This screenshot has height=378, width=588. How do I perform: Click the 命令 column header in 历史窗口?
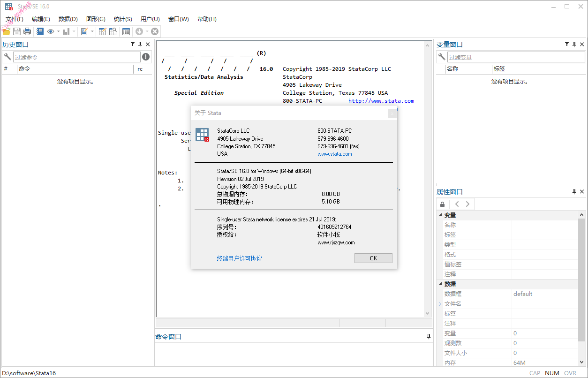75,69
